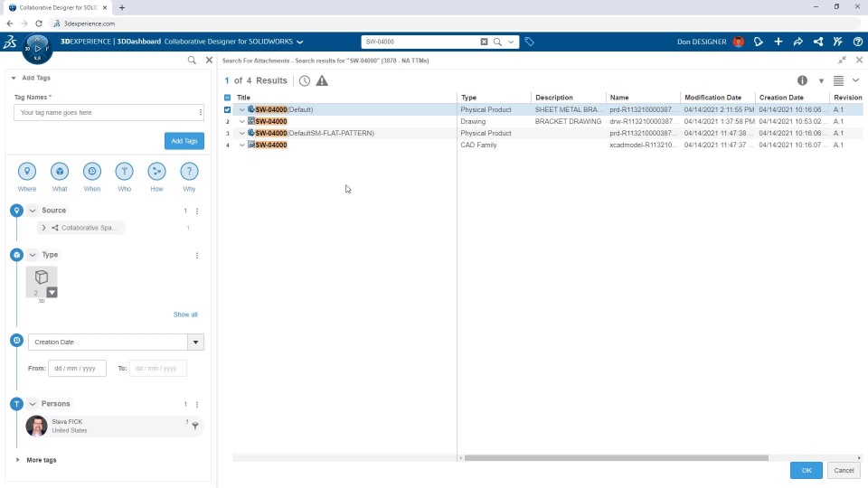Click the 3D type tile
Viewport: 868px width, 488px height.
[42, 282]
